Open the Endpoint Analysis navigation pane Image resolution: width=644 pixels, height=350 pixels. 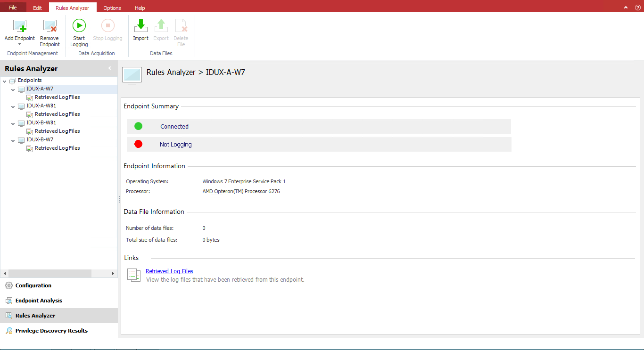(x=39, y=301)
